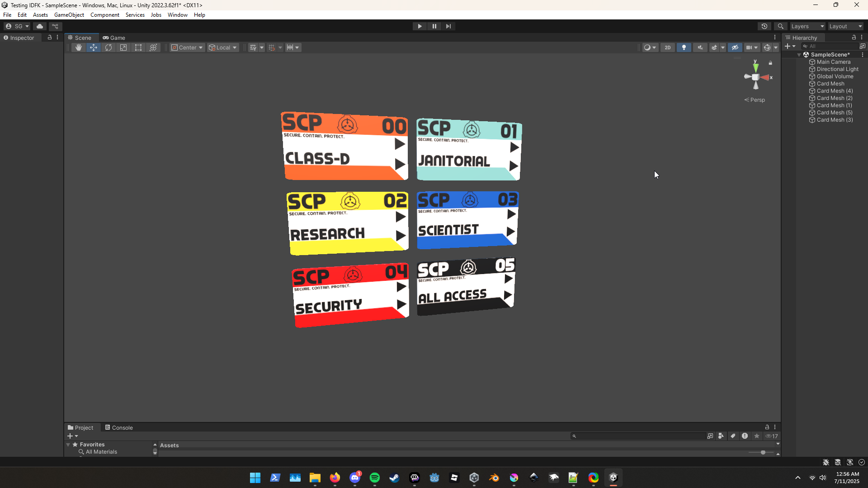
Task: Toggle scene audio mute
Action: 700,47
